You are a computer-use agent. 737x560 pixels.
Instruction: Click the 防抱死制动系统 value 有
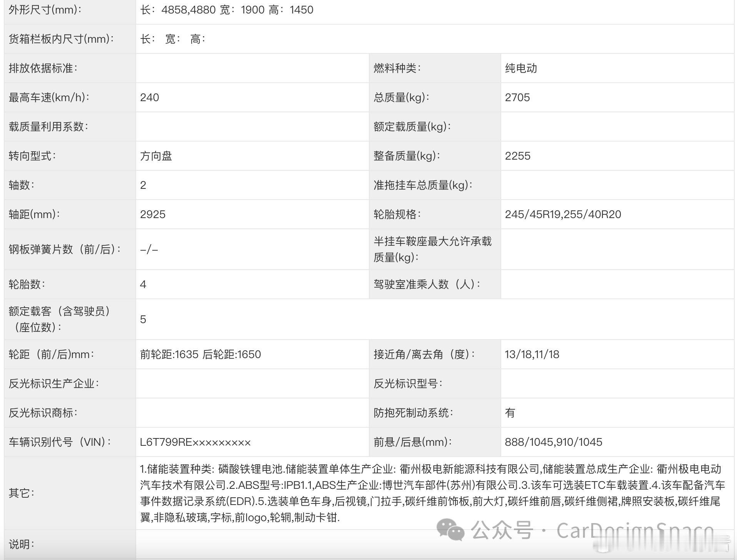510,413
